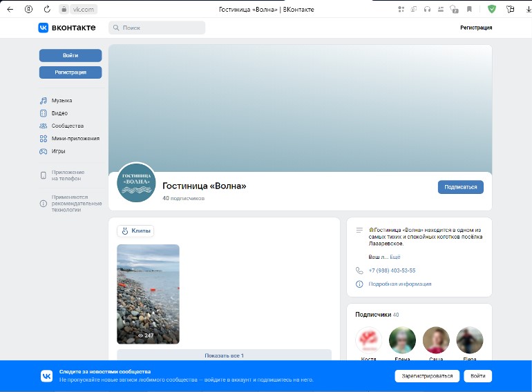The width and height of the screenshot is (532, 392).
Task: Go back using the browser back arrow
Action: 10,10
